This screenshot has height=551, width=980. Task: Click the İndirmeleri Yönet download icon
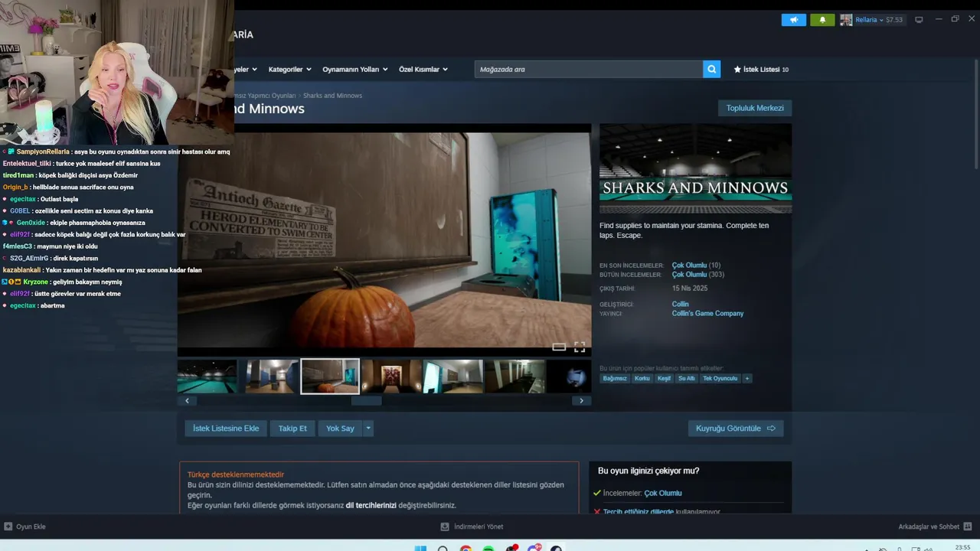(x=445, y=527)
